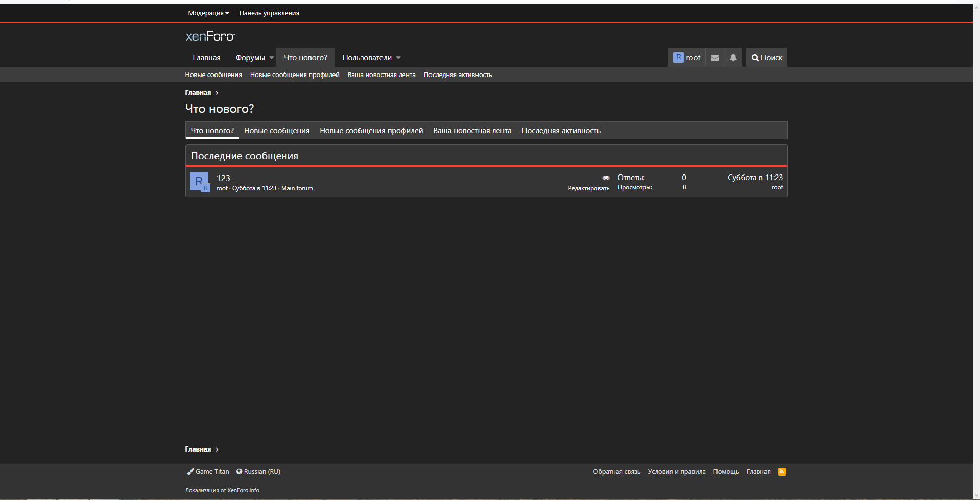Image resolution: width=980 pixels, height=500 pixels.
Task: Open the envelope conversations icon
Action: pyautogui.click(x=715, y=58)
